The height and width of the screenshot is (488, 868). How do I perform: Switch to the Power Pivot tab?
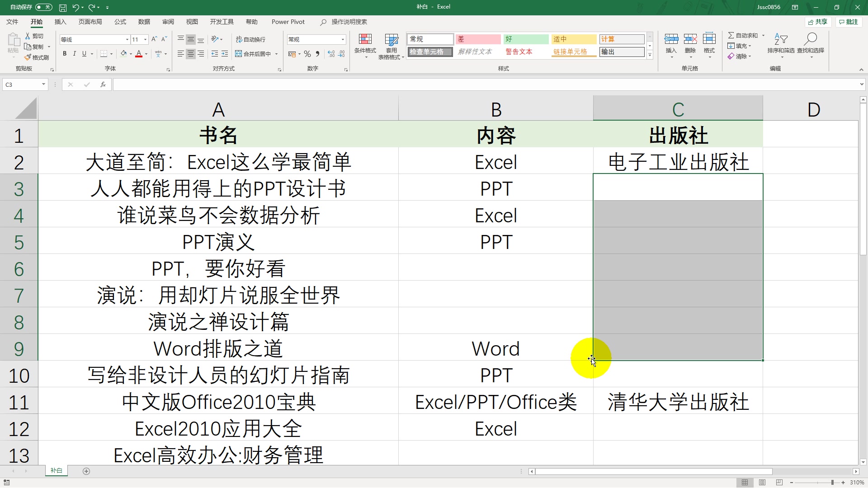point(288,22)
